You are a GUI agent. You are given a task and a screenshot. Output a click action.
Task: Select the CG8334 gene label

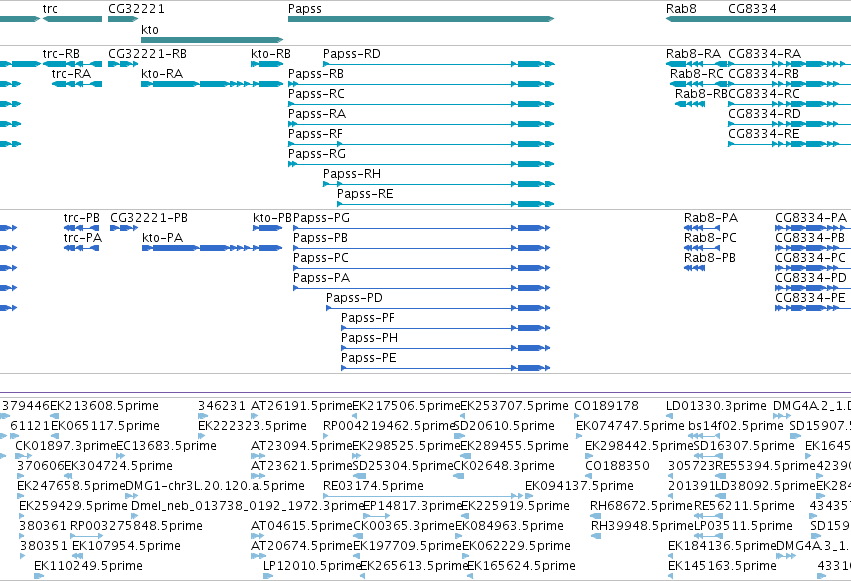[752, 9]
